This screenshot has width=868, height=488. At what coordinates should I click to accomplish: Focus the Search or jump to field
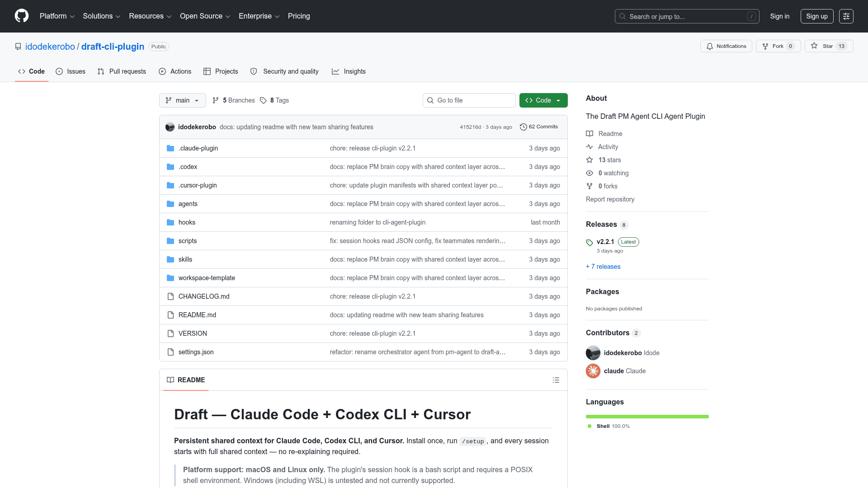click(x=687, y=16)
